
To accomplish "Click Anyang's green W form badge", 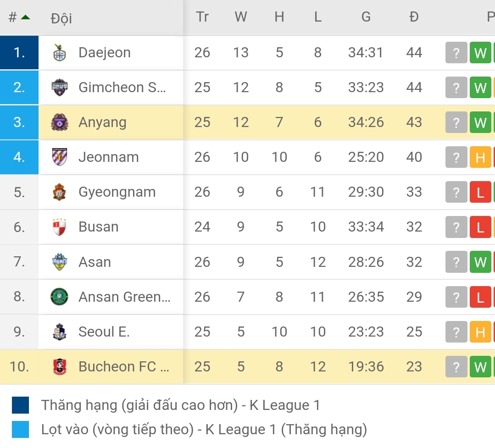I will (480, 122).
